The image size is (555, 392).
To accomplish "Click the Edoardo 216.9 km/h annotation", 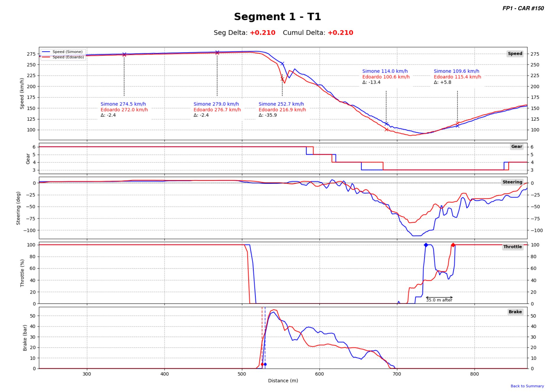I will [282, 110].
